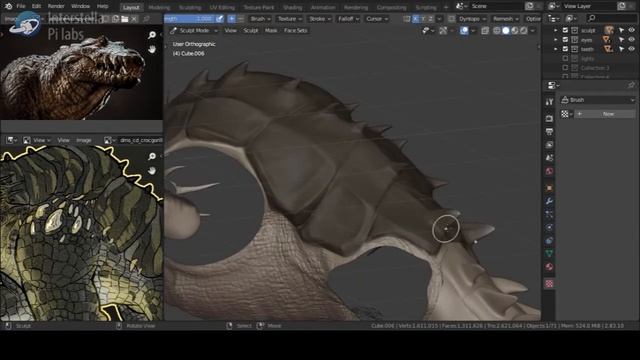Open the Render menu
This screenshot has height=360, width=640.
coord(56,7)
